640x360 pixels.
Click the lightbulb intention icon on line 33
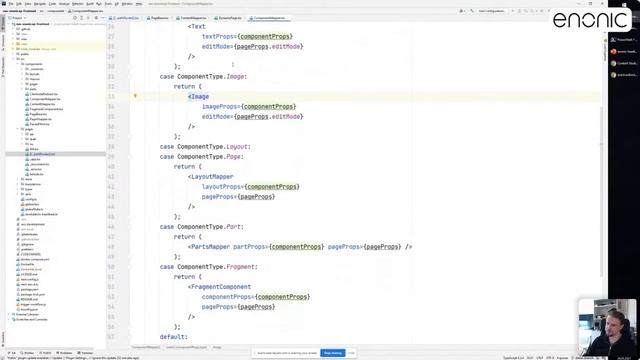pyautogui.click(x=135, y=96)
